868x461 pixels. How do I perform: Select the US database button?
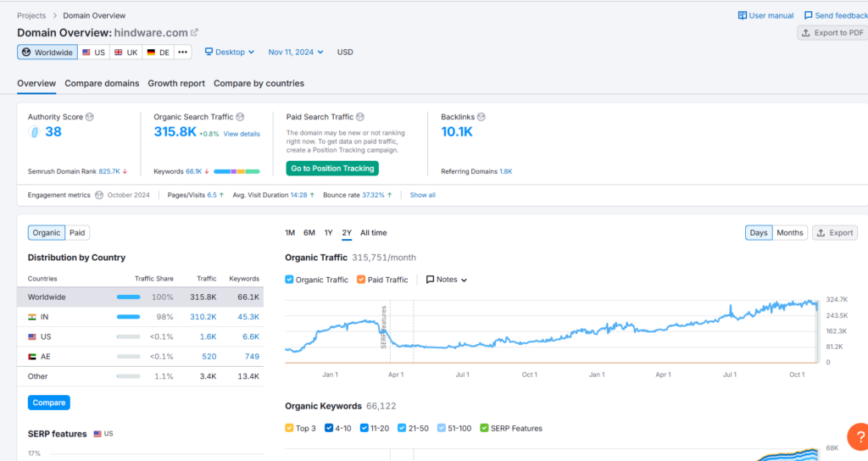click(x=93, y=52)
